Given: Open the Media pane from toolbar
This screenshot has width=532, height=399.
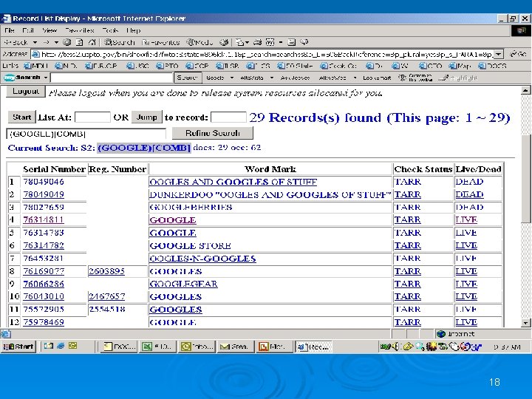Looking at the screenshot, I should [x=199, y=42].
